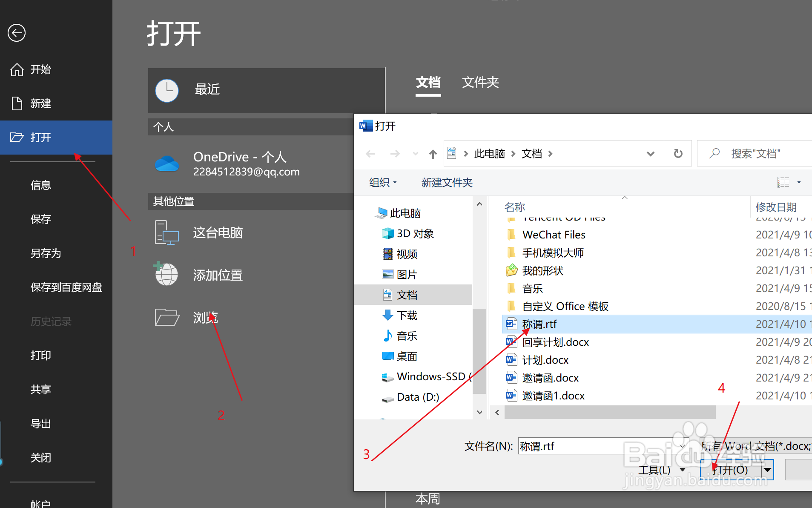Image resolution: width=812 pixels, height=508 pixels.
Task: Switch to the 文件夹 tab
Action: [x=480, y=82]
